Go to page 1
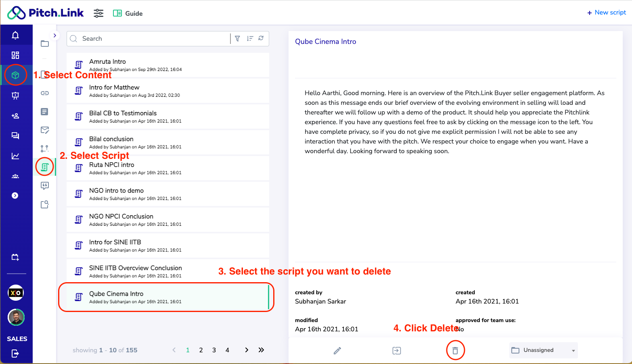Screen dimensions: 632x364 pyautogui.click(x=188, y=350)
